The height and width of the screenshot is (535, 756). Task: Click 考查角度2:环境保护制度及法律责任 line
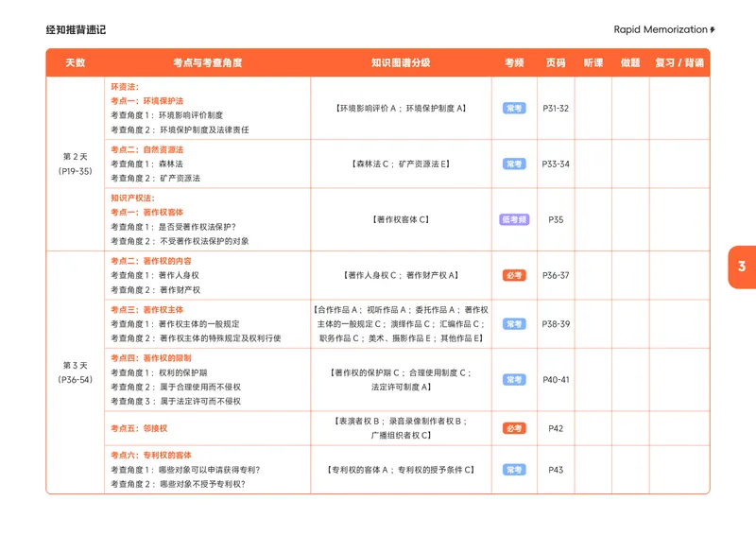click(180, 129)
